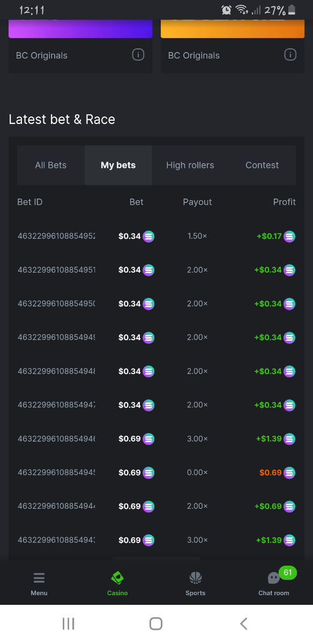This screenshot has height=644, width=313.
Task: Open Android recent apps button
Action: [x=68, y=624]
